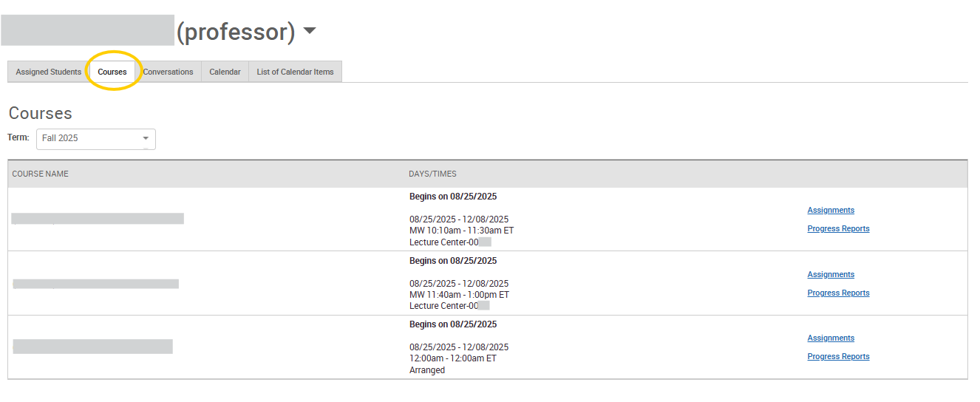Click the COURSE NAME column header
This screenshot has width=980, height=402.
pos(41,174)
